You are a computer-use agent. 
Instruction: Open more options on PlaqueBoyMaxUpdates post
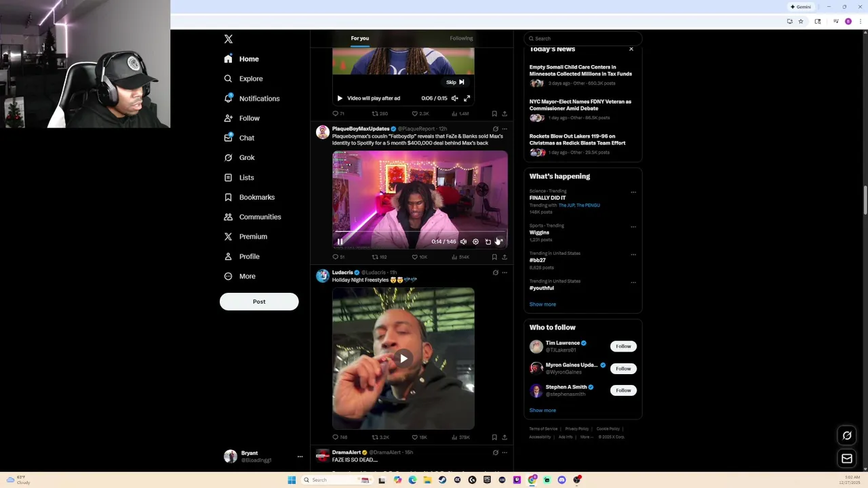point(505,129)
